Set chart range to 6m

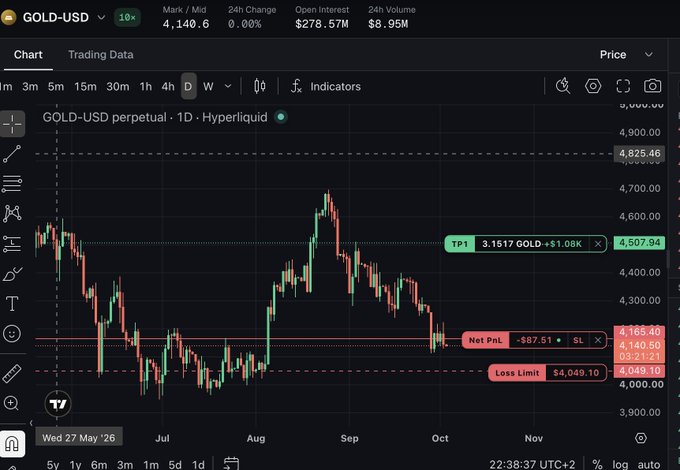pos(99,465)
